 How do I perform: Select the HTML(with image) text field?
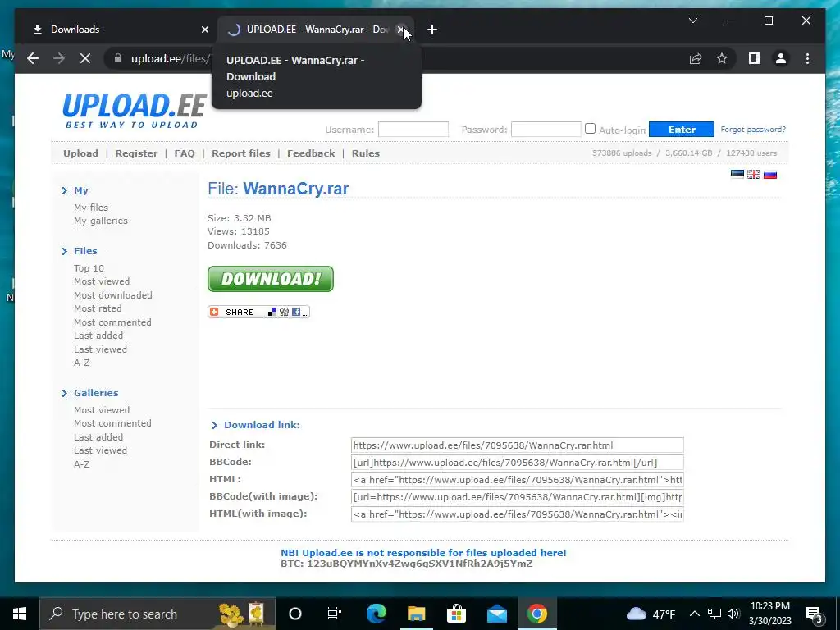coord(517,514)
